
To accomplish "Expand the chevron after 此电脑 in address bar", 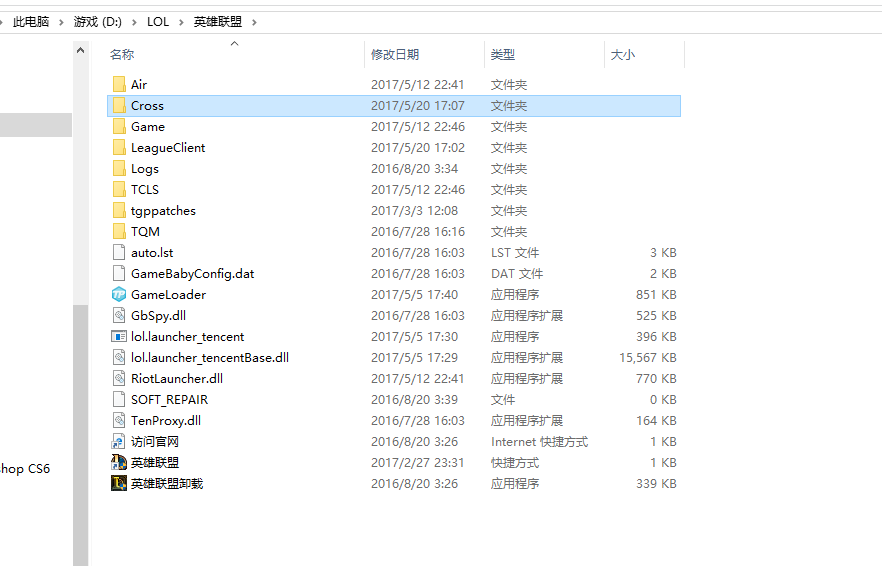I will [x=61, y=23].
